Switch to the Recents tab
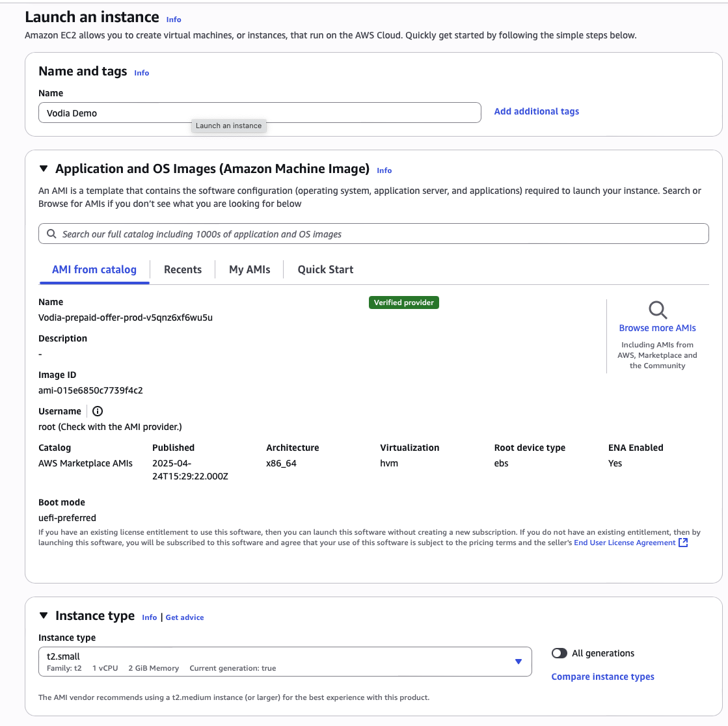This screenshot has height=726, width=728. tap(182, 270)
